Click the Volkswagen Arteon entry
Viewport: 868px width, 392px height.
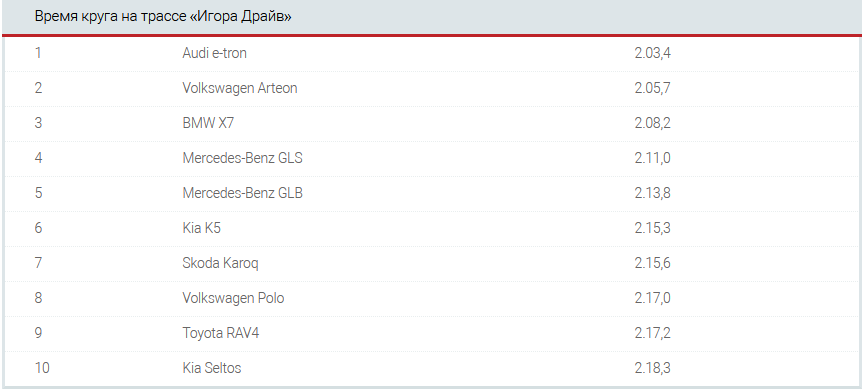click(x=240, y=88)
